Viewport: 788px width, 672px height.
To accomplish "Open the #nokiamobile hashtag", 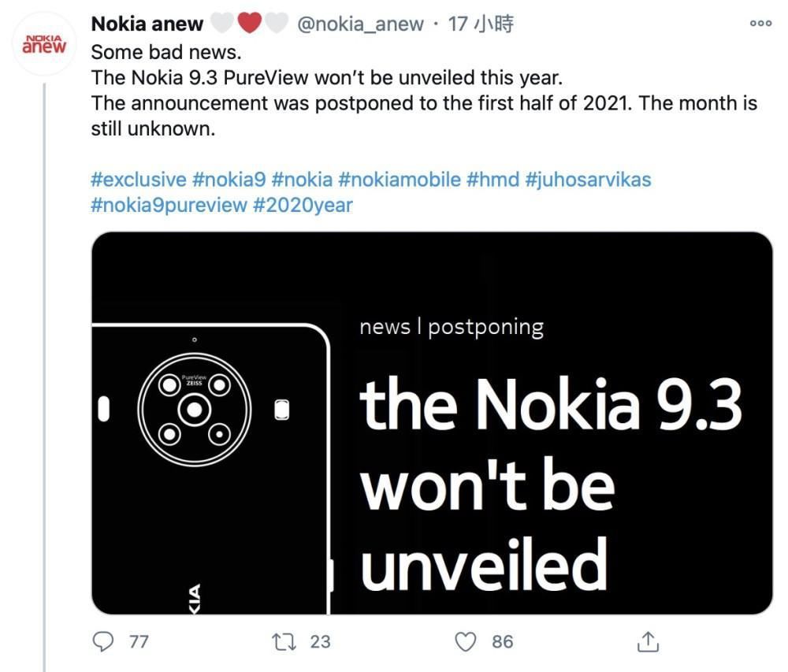I will click(x=400, y=179).
